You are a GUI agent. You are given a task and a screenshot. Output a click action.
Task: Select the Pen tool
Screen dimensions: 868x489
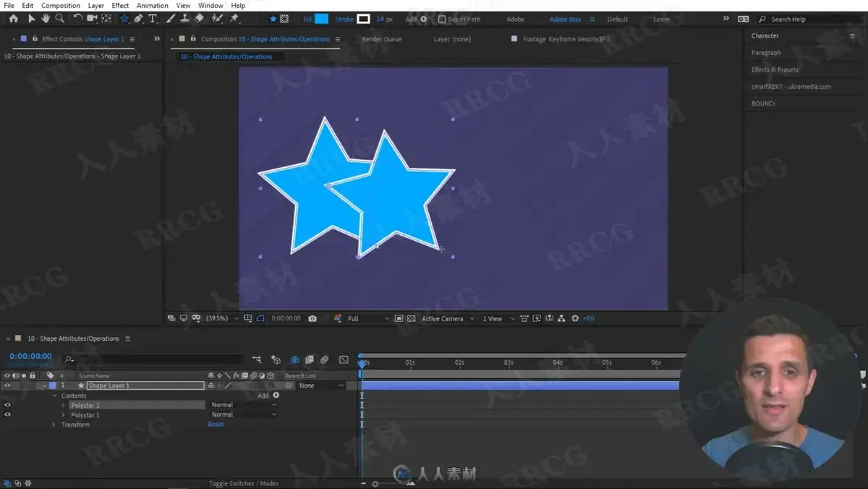pos(138,19)
